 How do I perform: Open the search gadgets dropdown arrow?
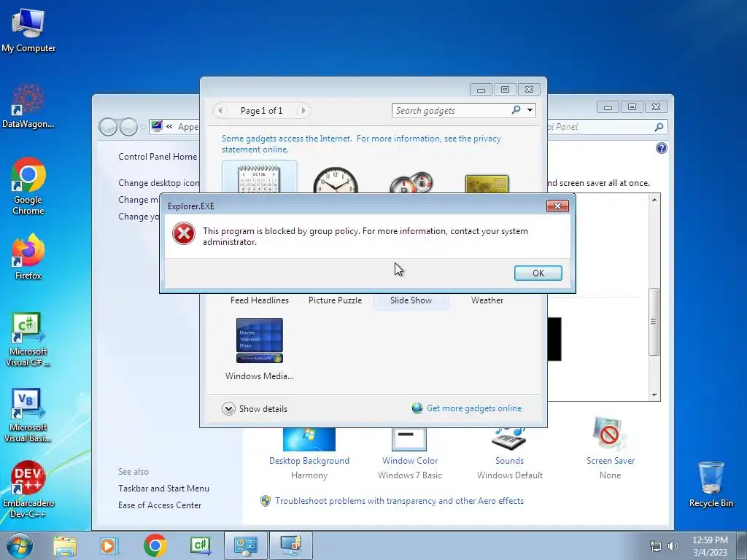pos(530,111)
